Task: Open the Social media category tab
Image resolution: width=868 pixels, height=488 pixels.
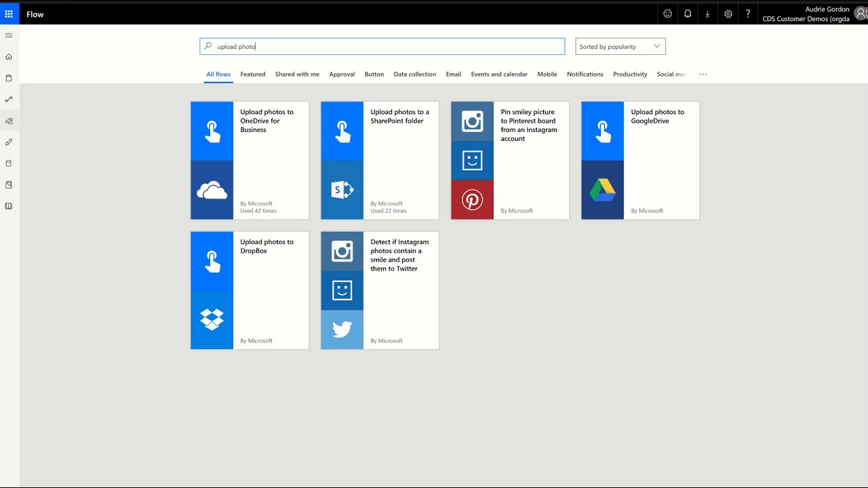Action: pos(672,75)
